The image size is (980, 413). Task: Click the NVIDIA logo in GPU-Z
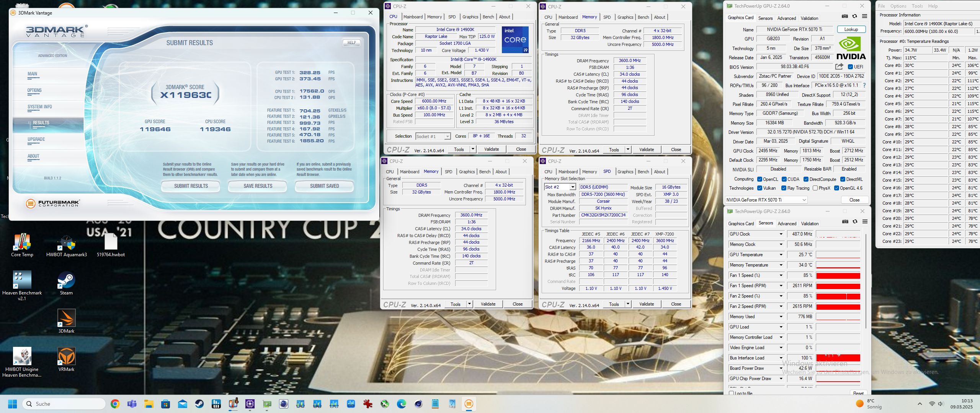click(x=851, y=48)
